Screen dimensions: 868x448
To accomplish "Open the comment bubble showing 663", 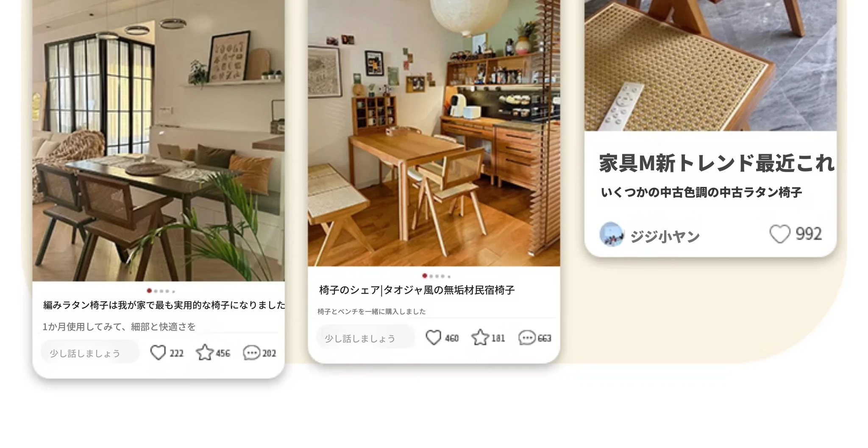I will click(x=527, y=338).
